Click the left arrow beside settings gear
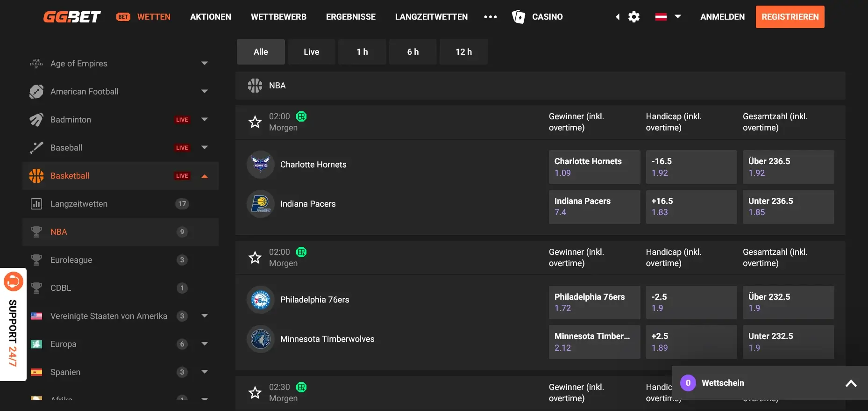This screenshot has height=411, width=868. (x=618, y=17)
